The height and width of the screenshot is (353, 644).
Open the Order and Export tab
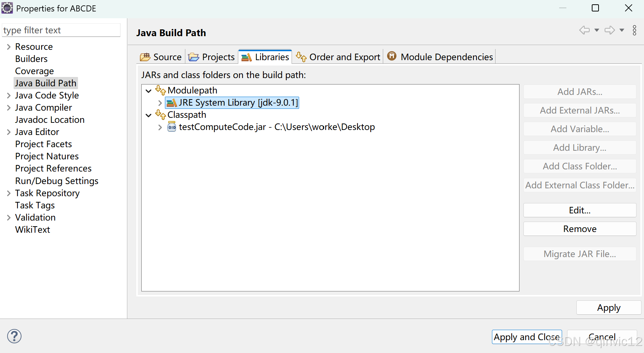click(338, 57)
